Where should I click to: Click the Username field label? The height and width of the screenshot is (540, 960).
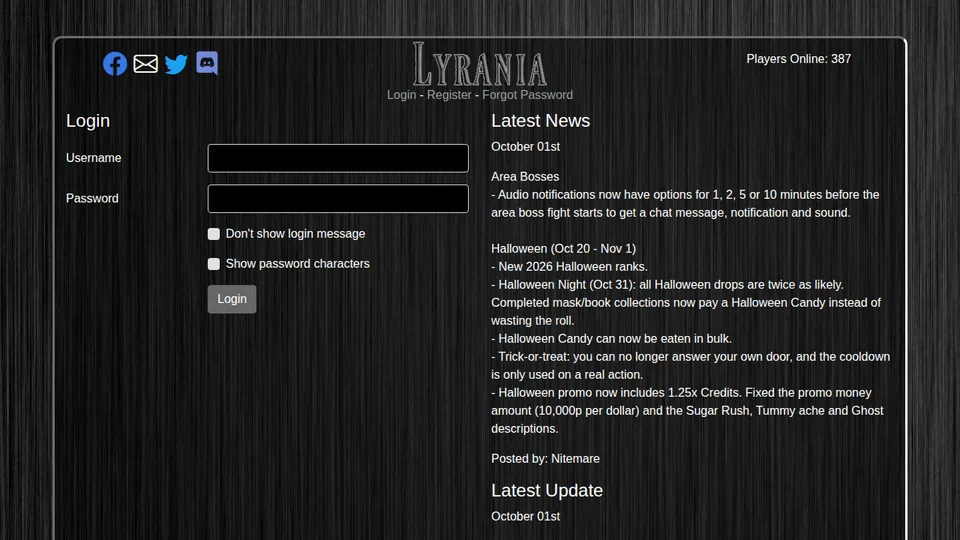pyautogui.click(x=94, y=158)
